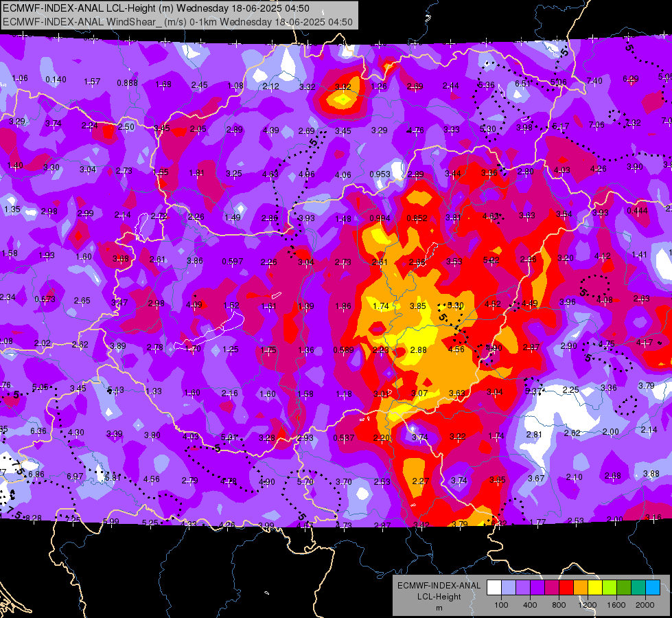Click the wind shear value 0.597
The image size is (672, 618).
click(x=232, y=261)
